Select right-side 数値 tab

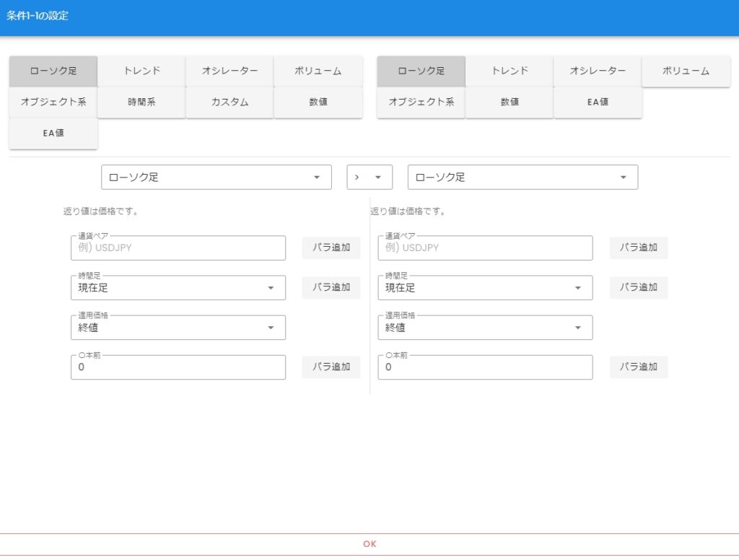510,102
